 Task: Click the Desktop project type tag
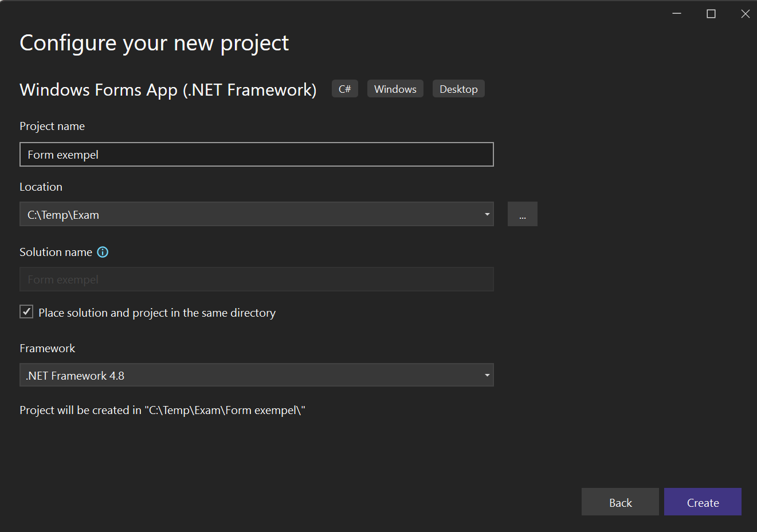click(x=458, y=89)
